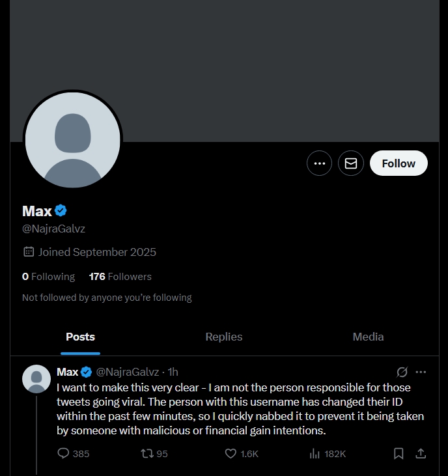
Task: Share the post using the share icon
Action: pos(421,454)
